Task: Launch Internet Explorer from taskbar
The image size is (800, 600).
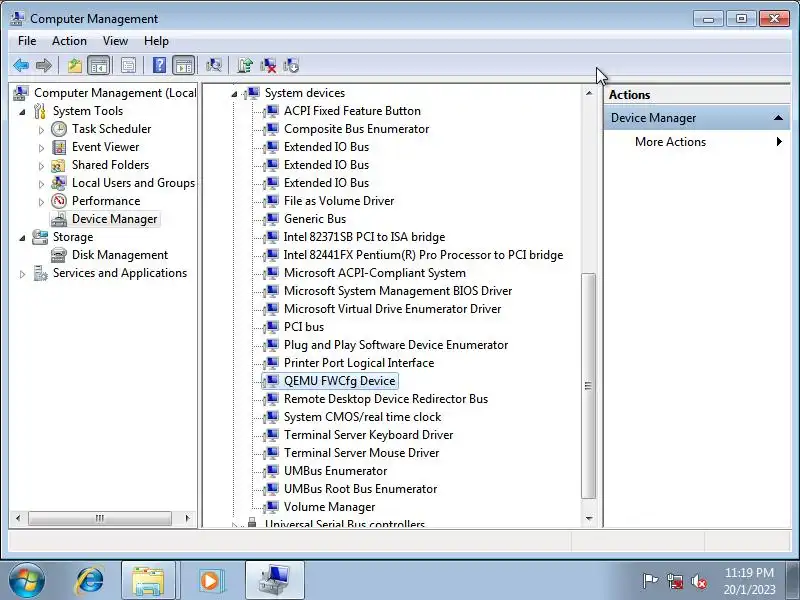Action: [x=89, y=581]
